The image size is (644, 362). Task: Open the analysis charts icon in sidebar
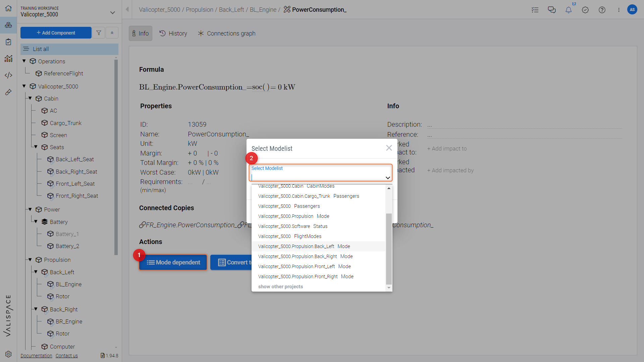point(8,59)
